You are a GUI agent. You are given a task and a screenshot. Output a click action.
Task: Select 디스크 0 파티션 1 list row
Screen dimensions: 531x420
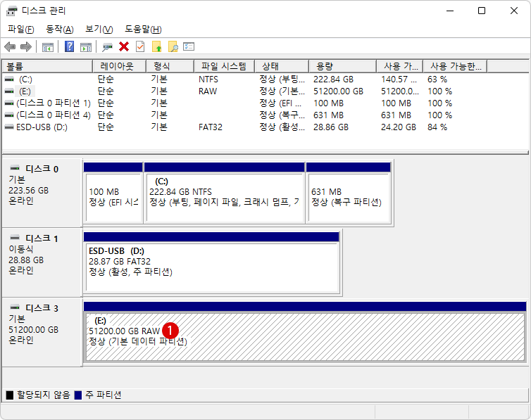click(x=54, y=103)
